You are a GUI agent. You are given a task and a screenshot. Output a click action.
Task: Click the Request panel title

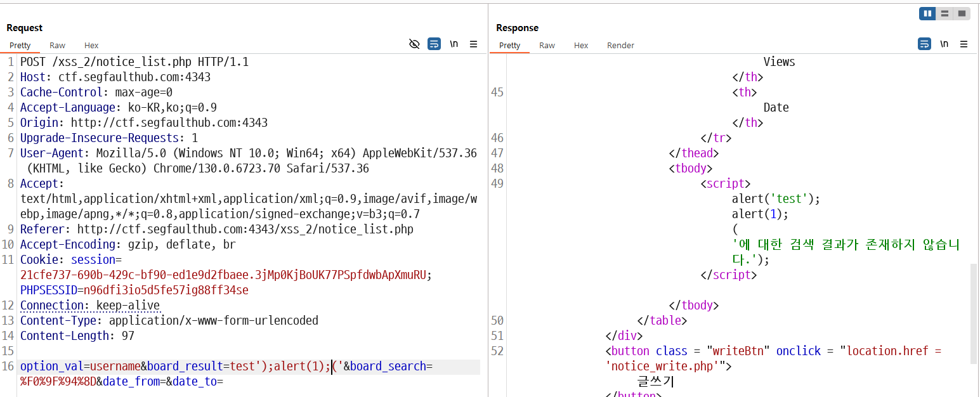[25, 28]
